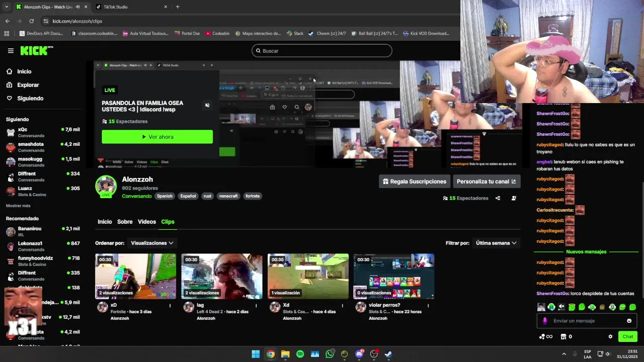This screenshot has width=644, height=362.
Task: Open Spotify from the taskbar
Action: [300, 354]
